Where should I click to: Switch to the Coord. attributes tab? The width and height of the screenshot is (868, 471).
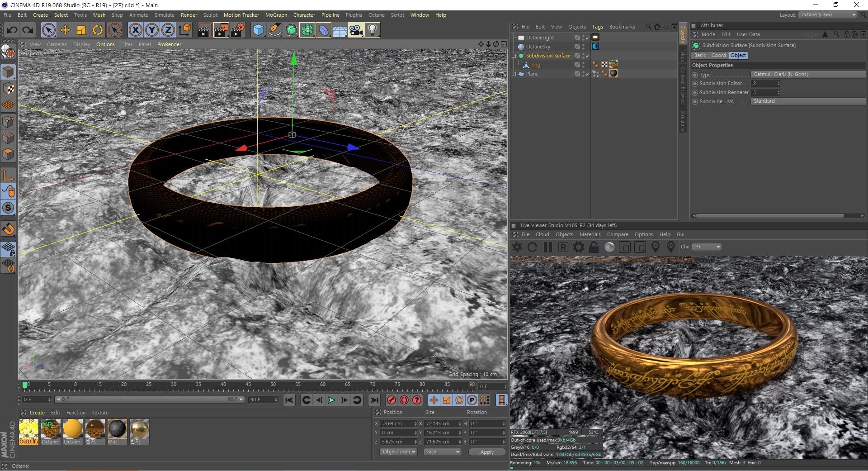pos(719,56)
